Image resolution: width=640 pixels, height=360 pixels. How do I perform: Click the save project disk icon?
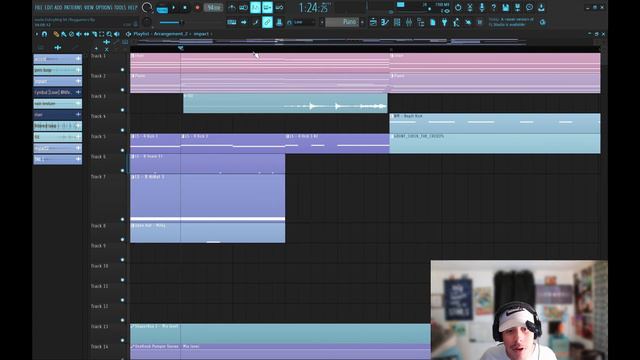point(505,7)
